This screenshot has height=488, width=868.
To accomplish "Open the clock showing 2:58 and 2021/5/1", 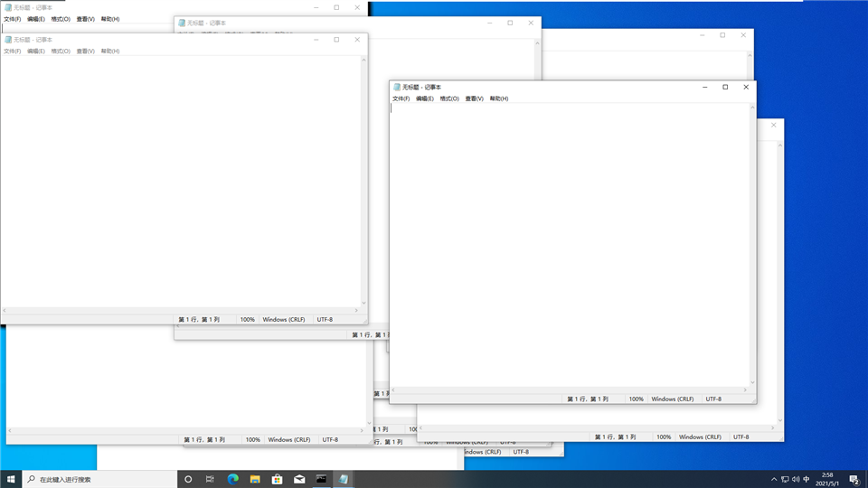I will [x=827, y=479].
